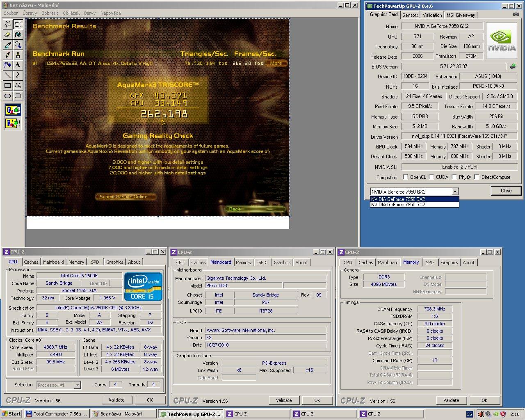Select the Rounded Rectangle tool
Image resolution: width=525 pixels, height=420 pixels.
pyautogui.click(x=18, y=96)
